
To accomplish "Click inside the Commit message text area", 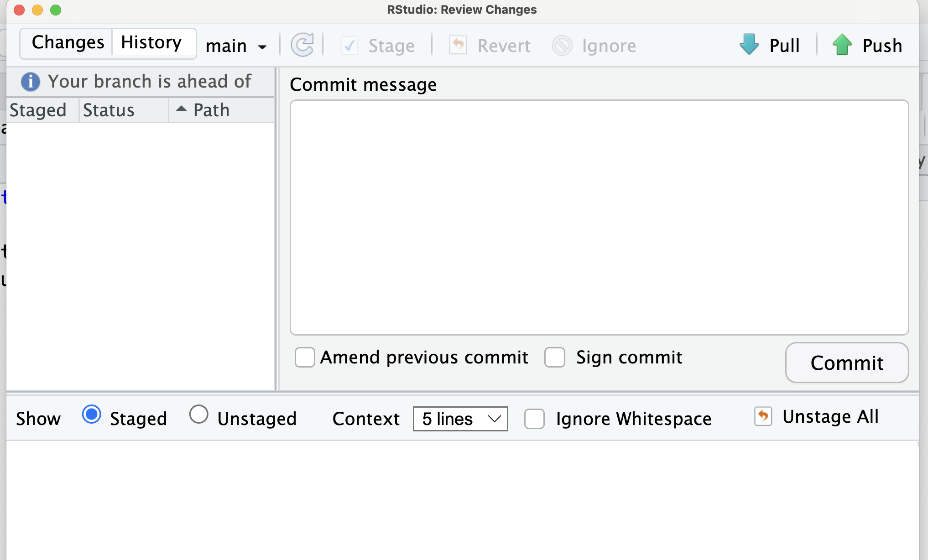I will (x=599, y=218).
